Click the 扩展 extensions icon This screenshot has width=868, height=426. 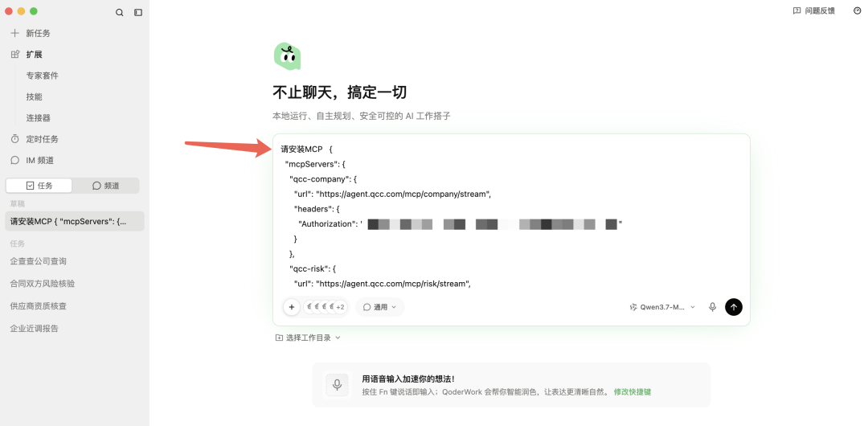point(15,55)
